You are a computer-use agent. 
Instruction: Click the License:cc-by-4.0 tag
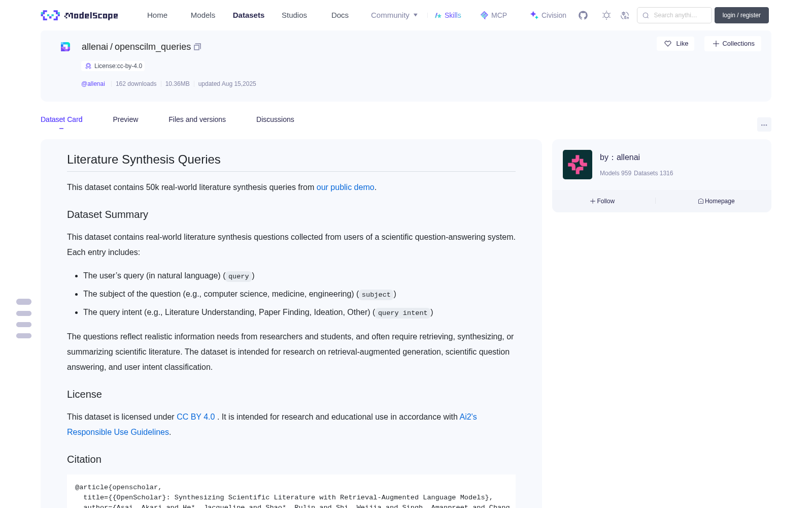[x=113, y=66]
